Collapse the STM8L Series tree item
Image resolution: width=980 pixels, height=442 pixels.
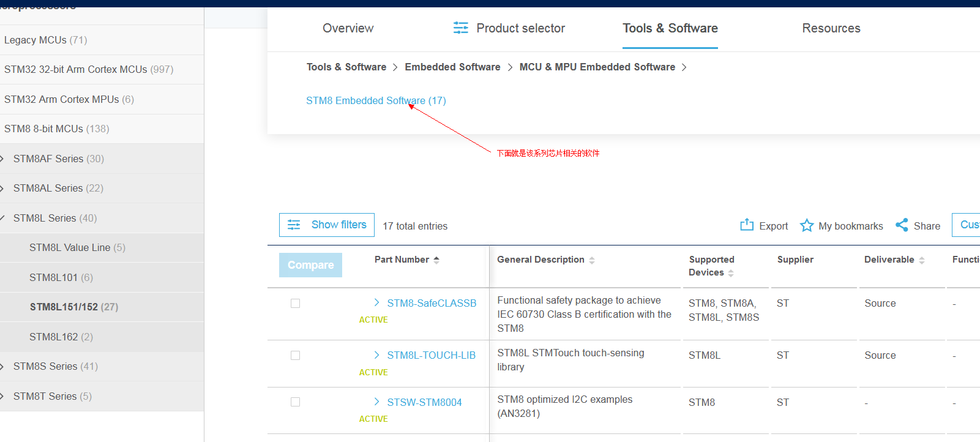coord(3,218)
